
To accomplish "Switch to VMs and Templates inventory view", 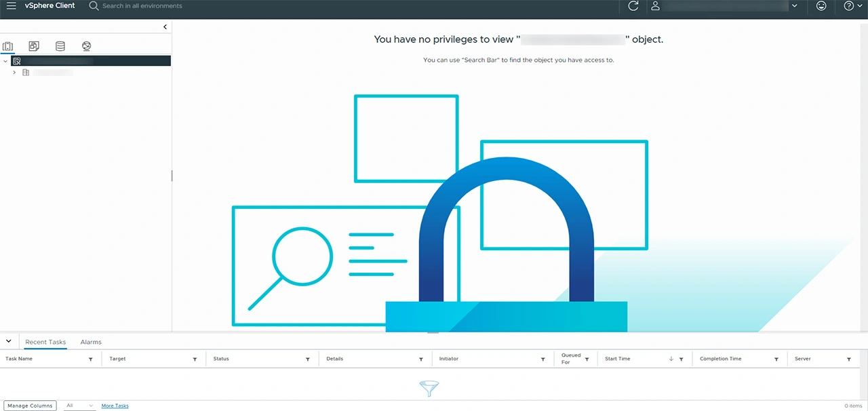I will click(34, 46).
